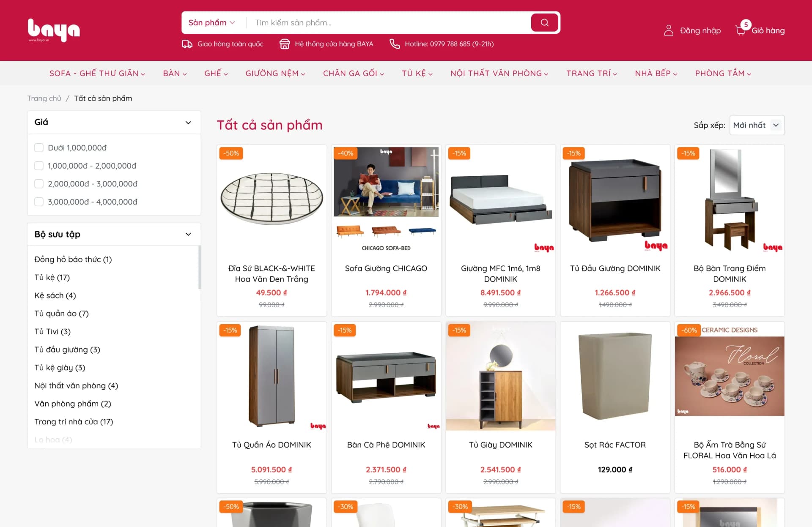Click the BAYA store system icon
Viewport: 812px width, 527px height.
click(285, 44)
